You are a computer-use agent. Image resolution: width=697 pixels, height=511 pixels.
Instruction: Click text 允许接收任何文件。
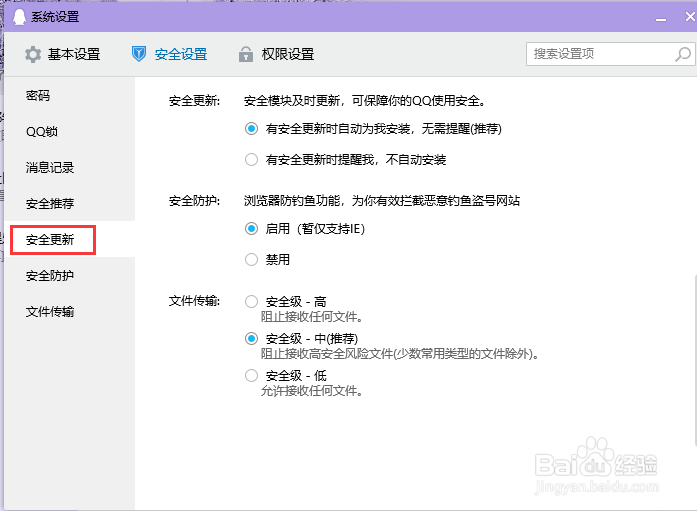click(312, 391)
